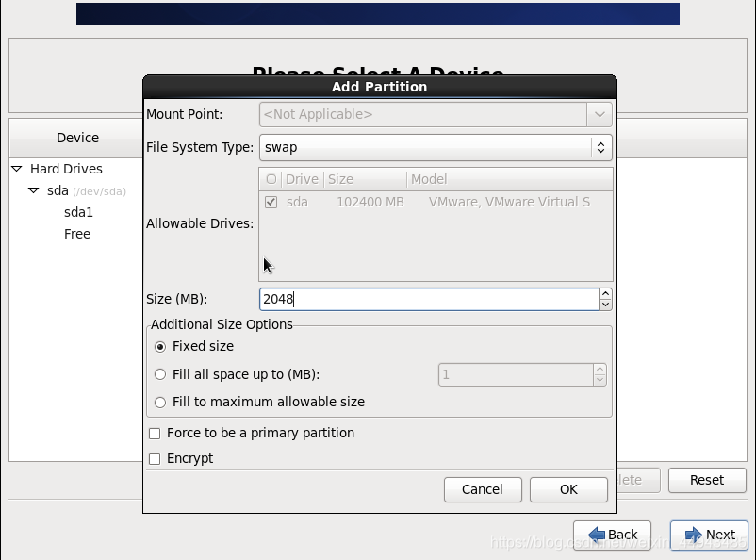
Task: Increase Size (MB) with the up arrow
Action: click(x=605, y=293)
